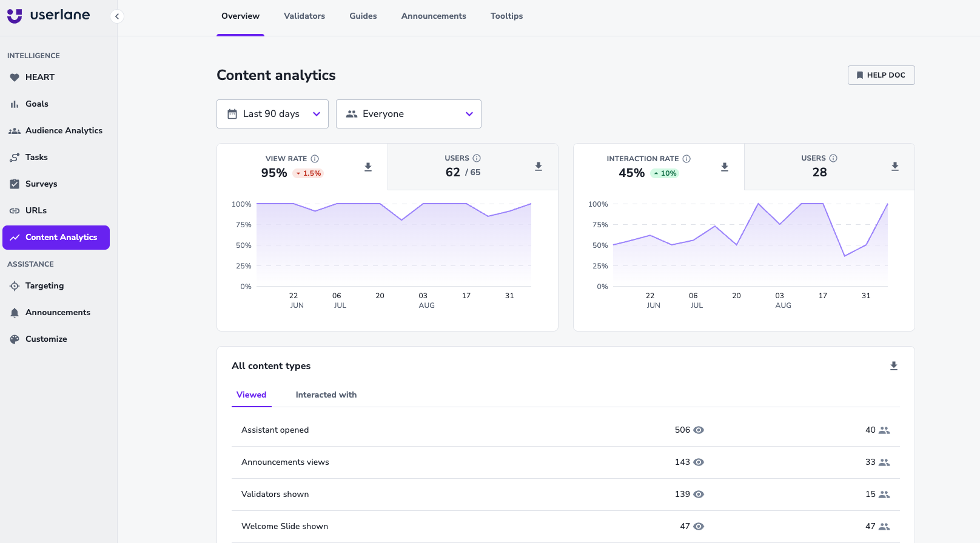Download the Users 28 data
Screen dimensions: 980x543
(x=895, y=167)
